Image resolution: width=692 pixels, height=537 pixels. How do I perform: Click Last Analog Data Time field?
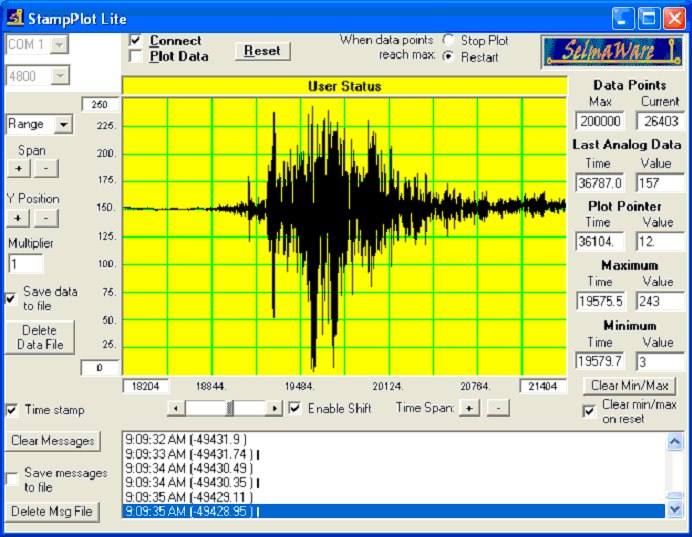click(x=600, y=183)
